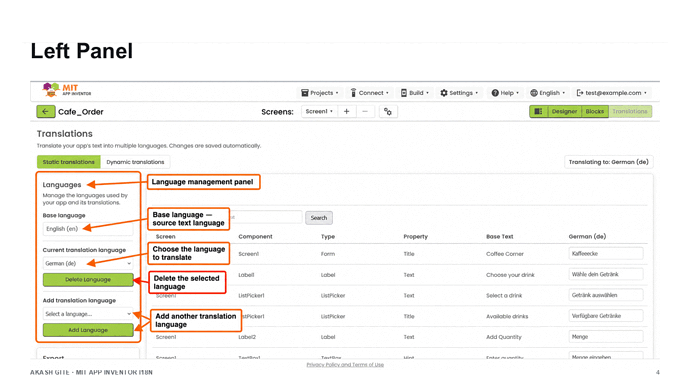Switch to the Blocks view

pos(595,112)
